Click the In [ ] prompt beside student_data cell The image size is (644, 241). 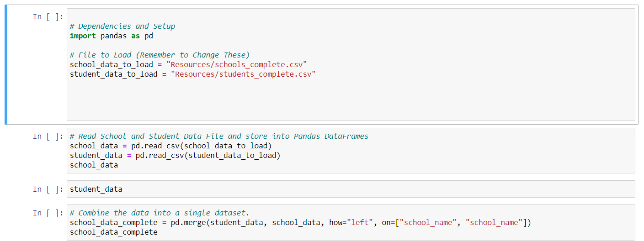(48, 189)
